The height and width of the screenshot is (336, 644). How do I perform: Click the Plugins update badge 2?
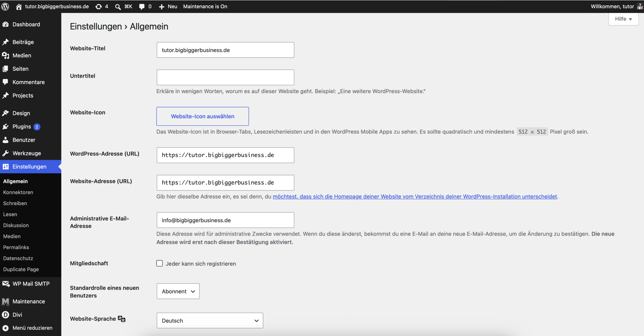pos(37,127)
